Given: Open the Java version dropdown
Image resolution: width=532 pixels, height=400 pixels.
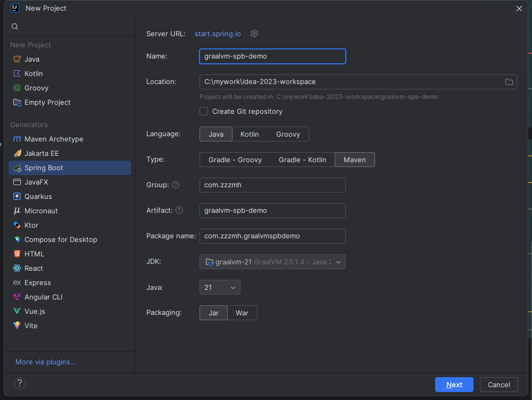Looking at the screenshot, I should 220,287.
